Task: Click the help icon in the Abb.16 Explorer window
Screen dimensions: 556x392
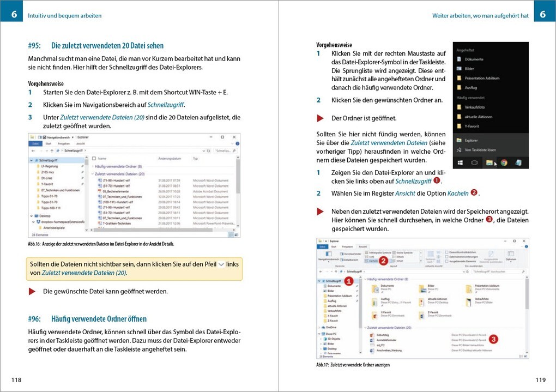Action: pos(238,144)
